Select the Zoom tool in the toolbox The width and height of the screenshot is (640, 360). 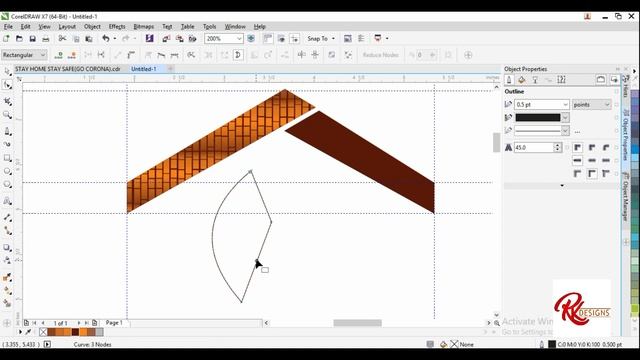click(x=7, y=115)
